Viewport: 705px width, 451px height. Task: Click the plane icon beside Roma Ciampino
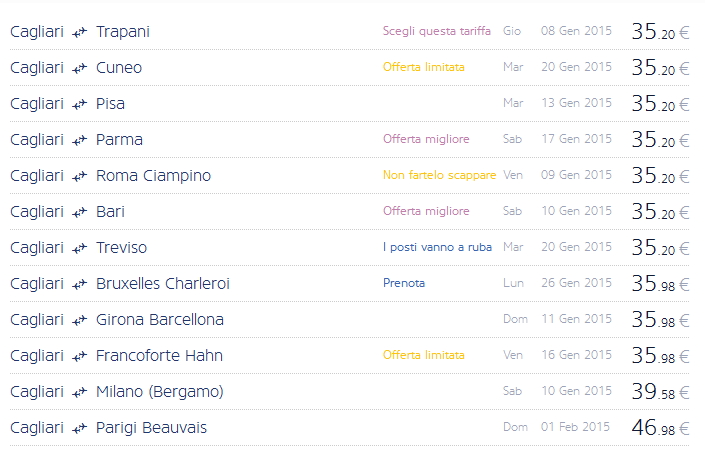coord(80,176)
